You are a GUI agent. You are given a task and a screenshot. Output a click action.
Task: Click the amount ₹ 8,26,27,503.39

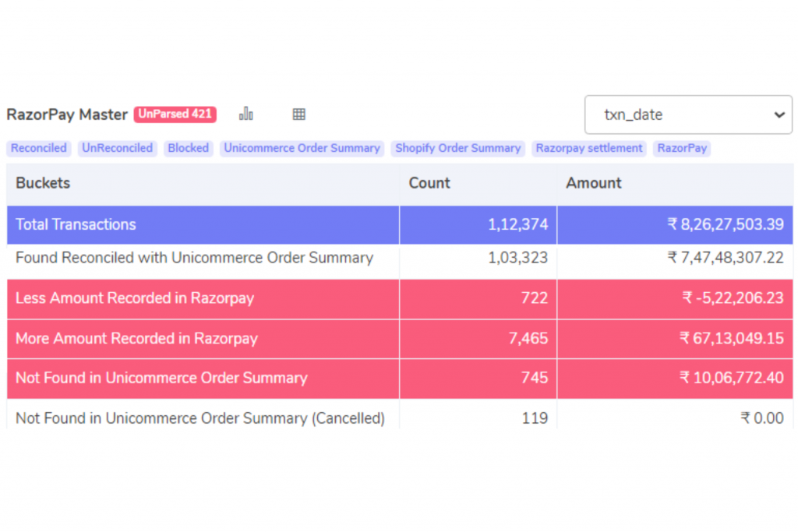(726, 225)
